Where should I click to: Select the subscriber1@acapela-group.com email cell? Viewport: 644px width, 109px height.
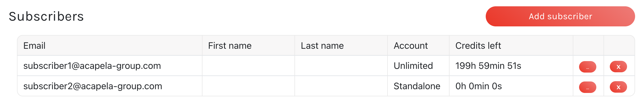(110, 66)
